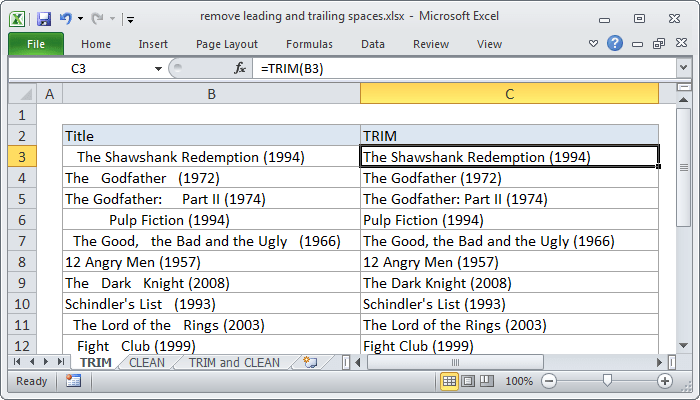
Task: Click the zoom out minus icon
Action: pos(549,381)
